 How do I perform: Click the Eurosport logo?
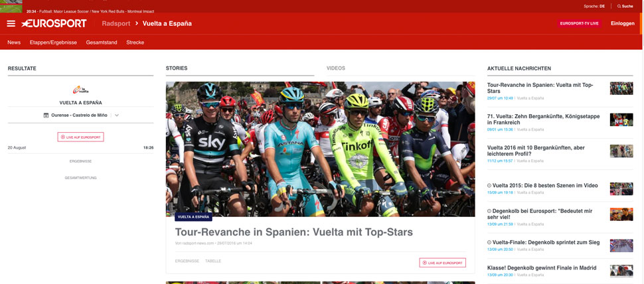tap(54, 23)
